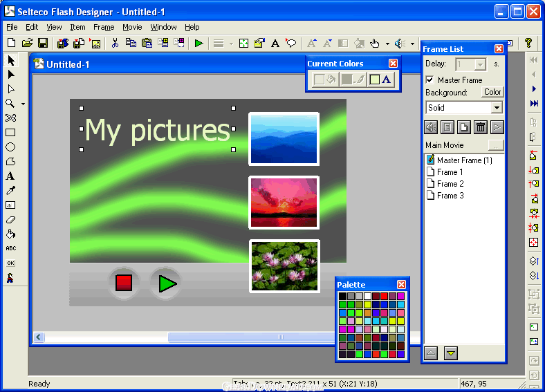The height and width of the screenshot is (392, 545).
Task: Click the horizontal scrollbar left arrow
Action: click(39, 337)
